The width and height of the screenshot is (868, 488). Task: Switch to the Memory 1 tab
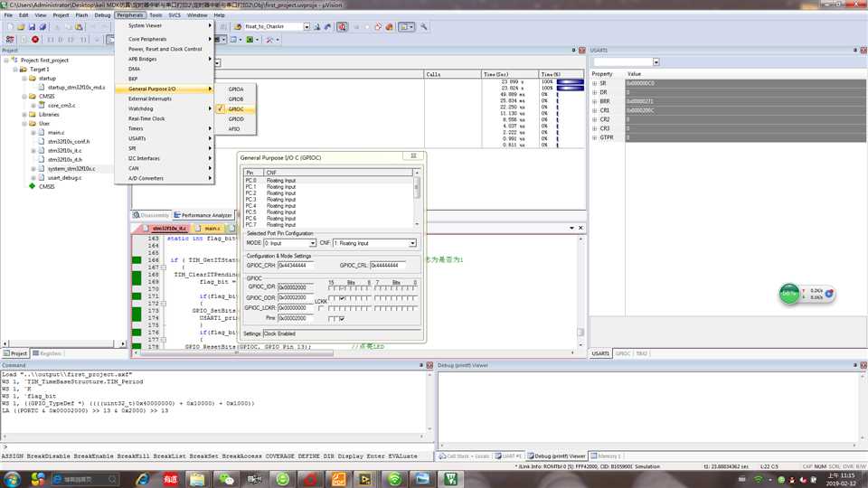606,455
